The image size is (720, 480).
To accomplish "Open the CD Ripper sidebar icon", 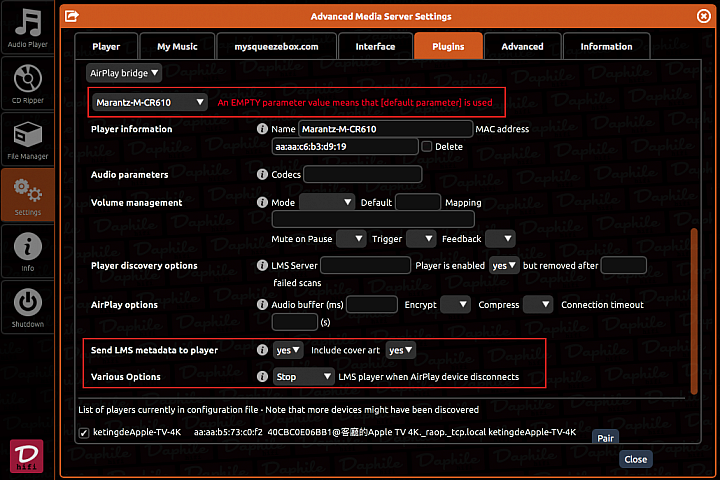I will click(28, 84).
